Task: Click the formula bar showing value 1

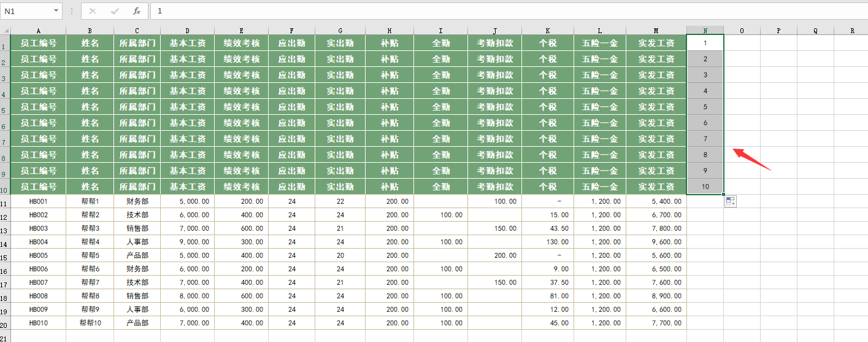Action: pos(491,11)
